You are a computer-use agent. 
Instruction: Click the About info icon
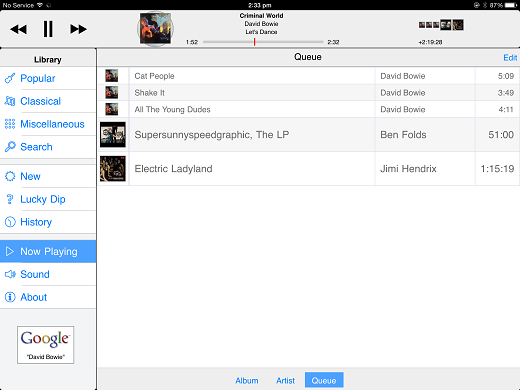click(10, 297)
